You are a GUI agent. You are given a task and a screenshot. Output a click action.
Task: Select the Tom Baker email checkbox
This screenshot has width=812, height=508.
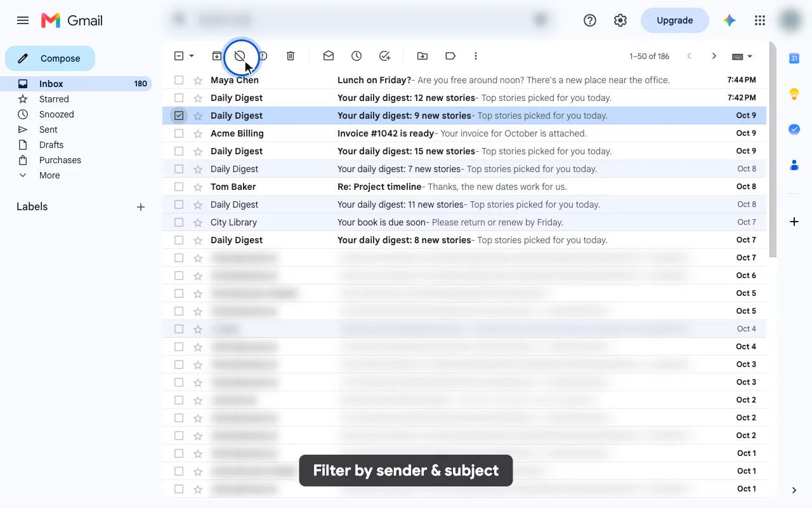[179, 187]
